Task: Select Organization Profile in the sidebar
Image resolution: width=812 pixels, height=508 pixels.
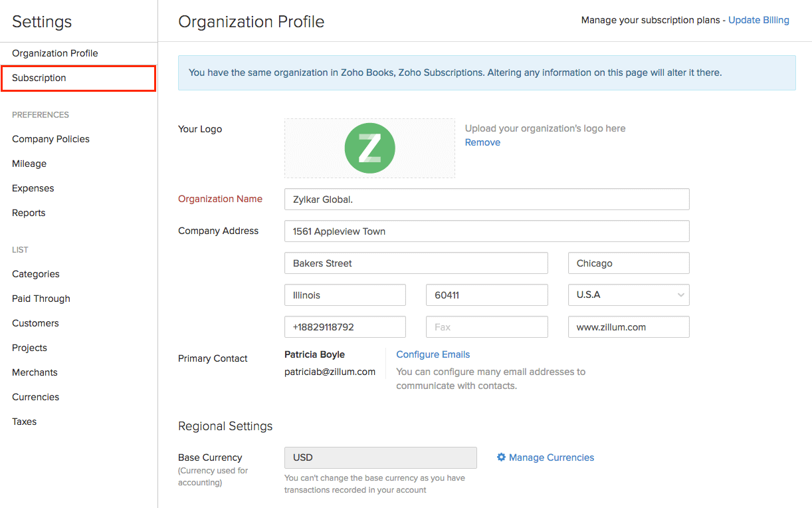Action: coord(55,53)
